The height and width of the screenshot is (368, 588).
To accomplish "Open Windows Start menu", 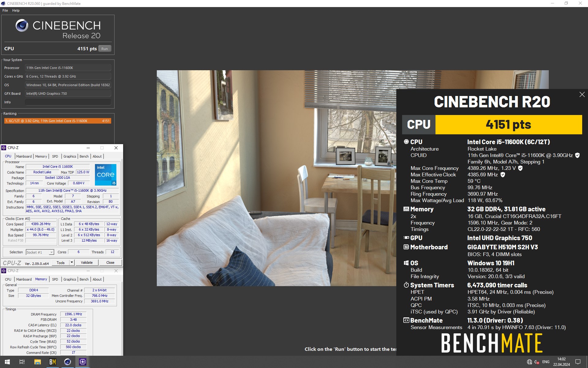I will [x=7, y=362].
